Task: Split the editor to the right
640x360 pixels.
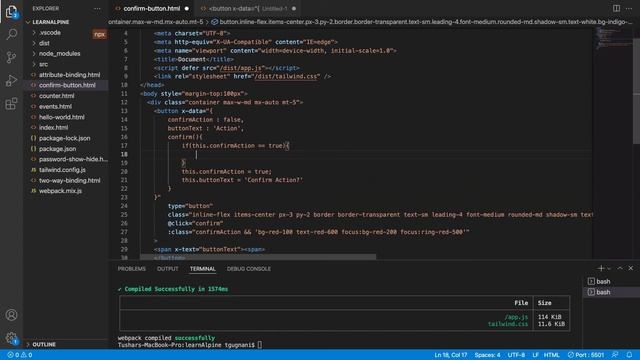Action: pyautogui.click(x=616, y=8)
